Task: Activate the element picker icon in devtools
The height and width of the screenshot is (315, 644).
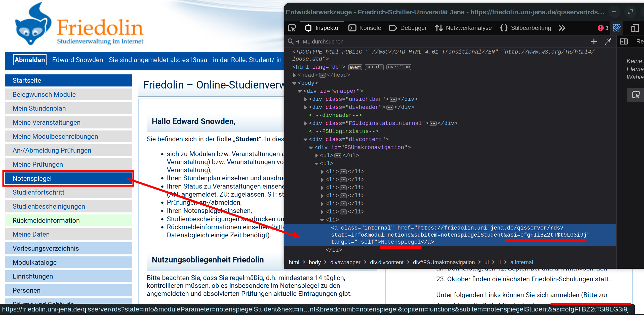Action: point(292,28)
